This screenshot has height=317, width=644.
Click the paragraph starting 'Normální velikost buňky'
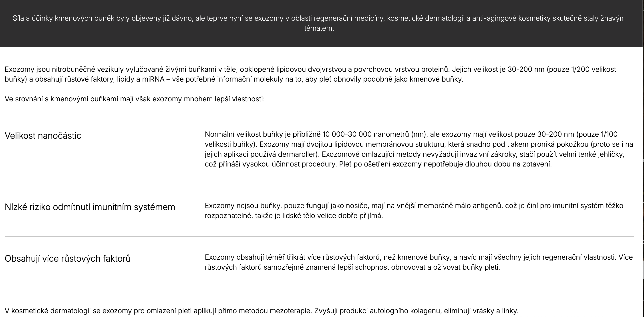pos(419,149)
